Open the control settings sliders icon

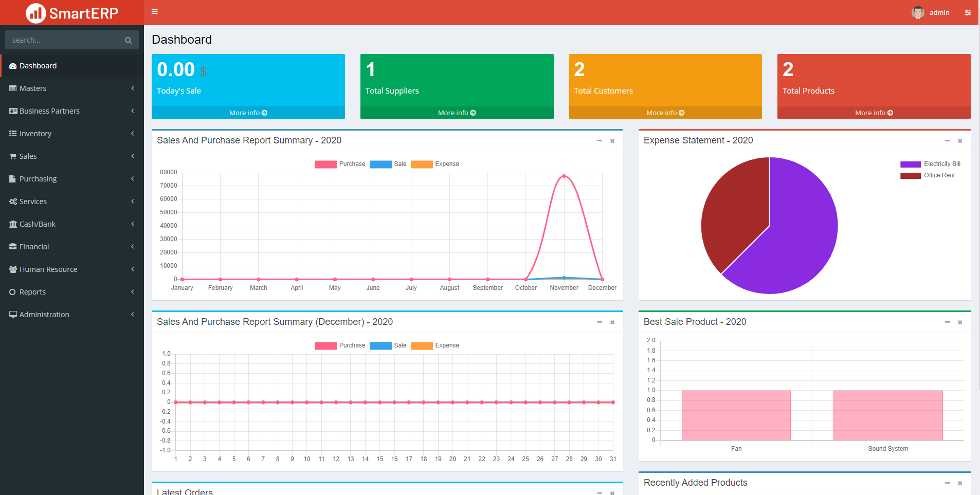click(x=968, y=13)
